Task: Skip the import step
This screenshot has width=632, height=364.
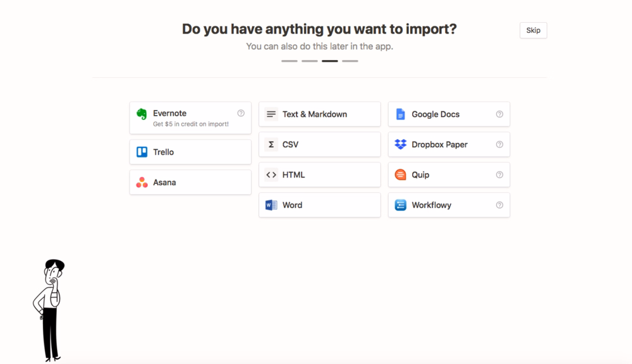Action: (x=533, y=30)
